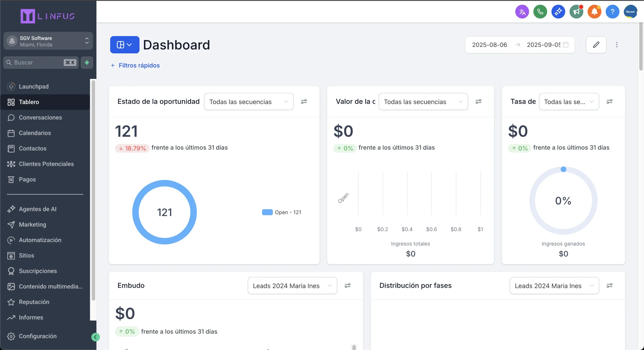Go to Automatización in sidebar menu

click(x=40, y=240)
